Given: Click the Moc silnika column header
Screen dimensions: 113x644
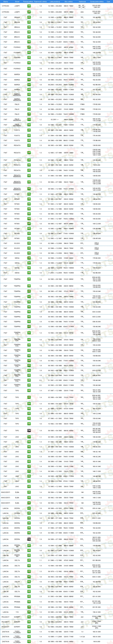Looking at the screenshot, I should coord(68,1).
